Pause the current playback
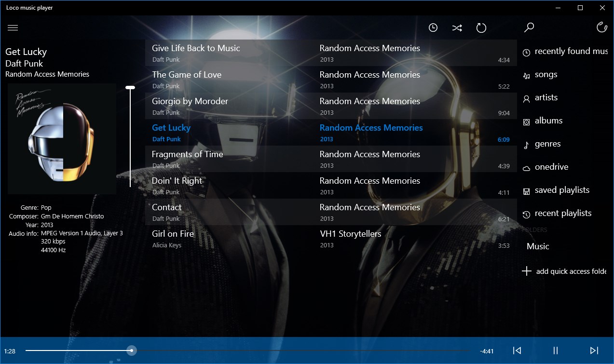614x364 pixels. point(556,351)
